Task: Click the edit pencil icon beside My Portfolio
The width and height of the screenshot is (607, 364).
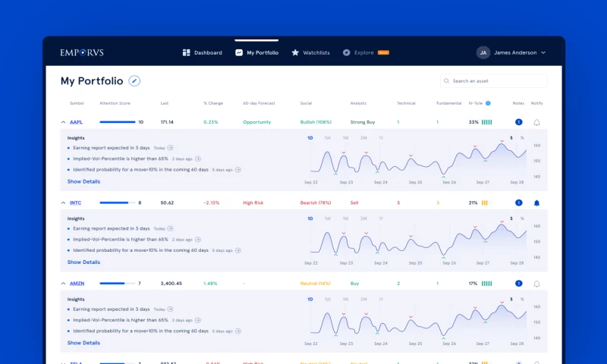Action: [x=134, y=81]
